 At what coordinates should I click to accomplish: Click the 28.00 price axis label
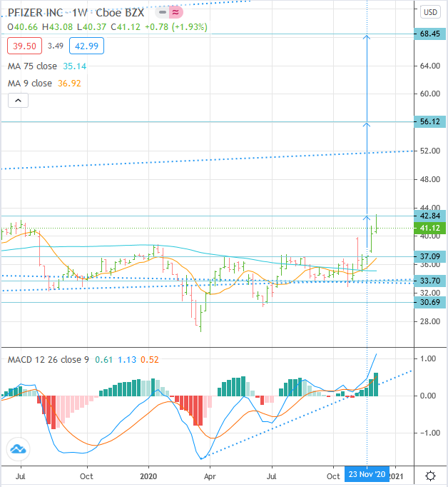[430, 321]
